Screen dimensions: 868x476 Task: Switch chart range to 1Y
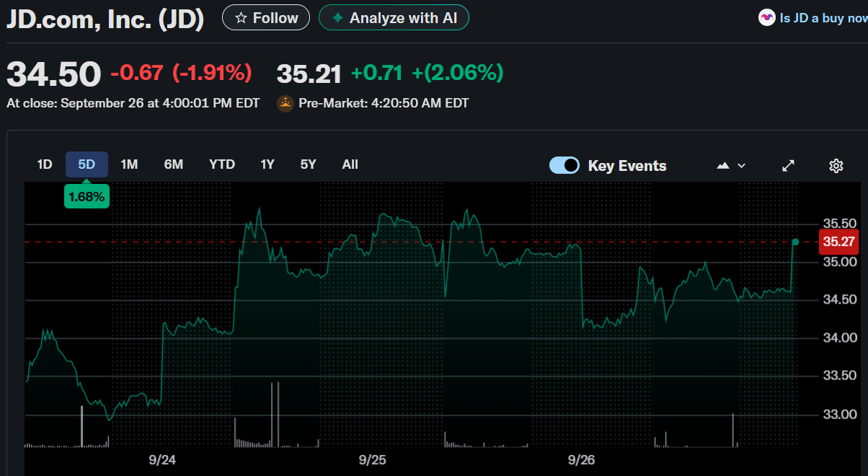tap(267, 164)
